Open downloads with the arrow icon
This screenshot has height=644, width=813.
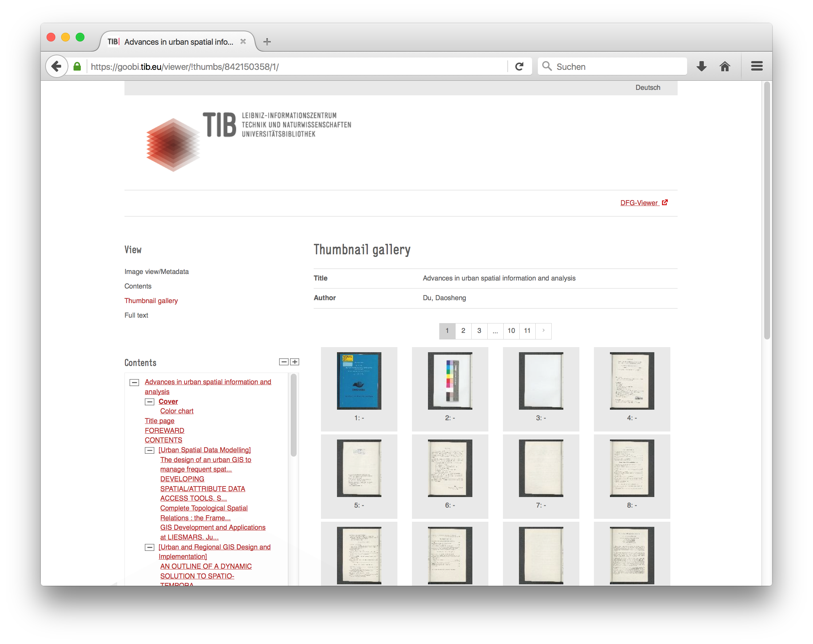coord(701,67)
